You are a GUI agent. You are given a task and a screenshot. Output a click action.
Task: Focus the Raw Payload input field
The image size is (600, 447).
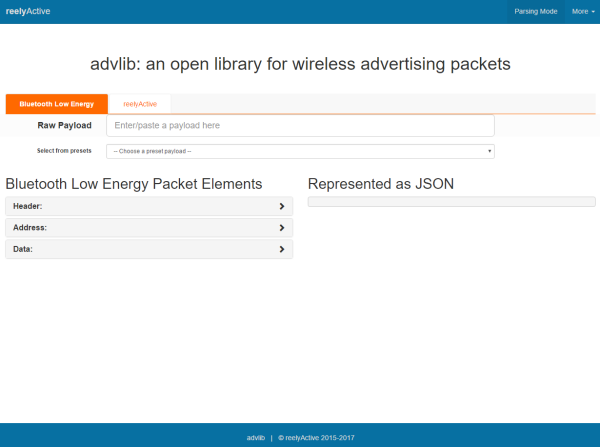(x=300, y=126)
